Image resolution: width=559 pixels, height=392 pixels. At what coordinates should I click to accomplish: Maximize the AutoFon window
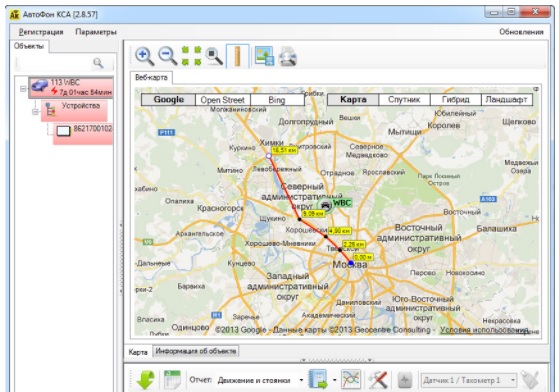(512, 13)
